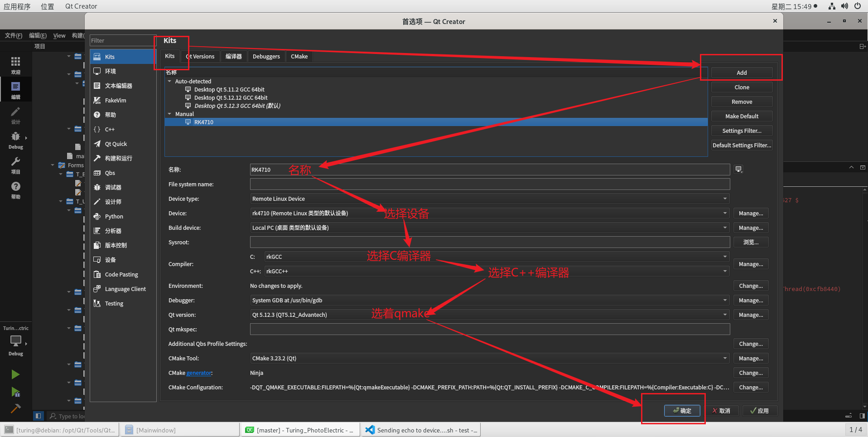Open the CMake Tool dropdown

490,358
